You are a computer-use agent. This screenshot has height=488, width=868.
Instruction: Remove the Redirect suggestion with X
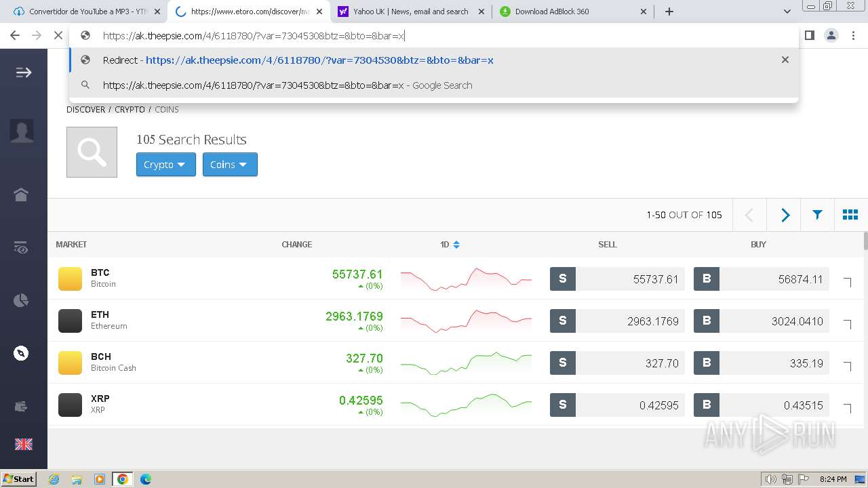click(x=785, y=60)
